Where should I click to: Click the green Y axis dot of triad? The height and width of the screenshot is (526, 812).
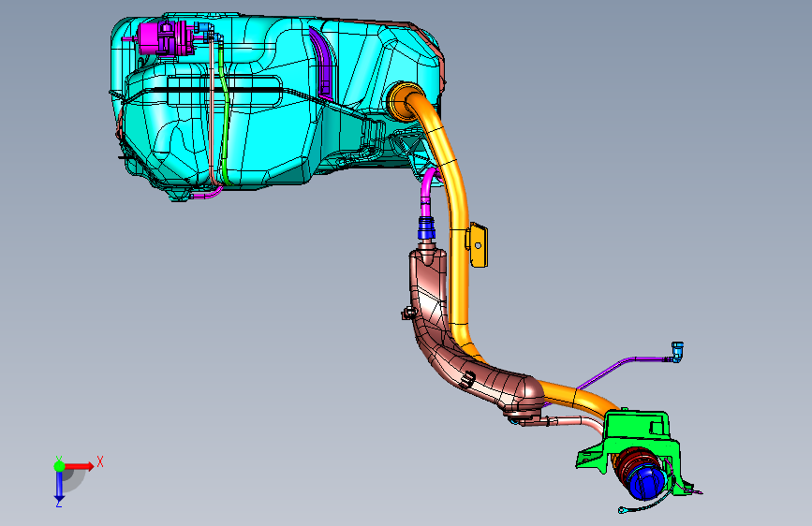(x=59, y=465)
